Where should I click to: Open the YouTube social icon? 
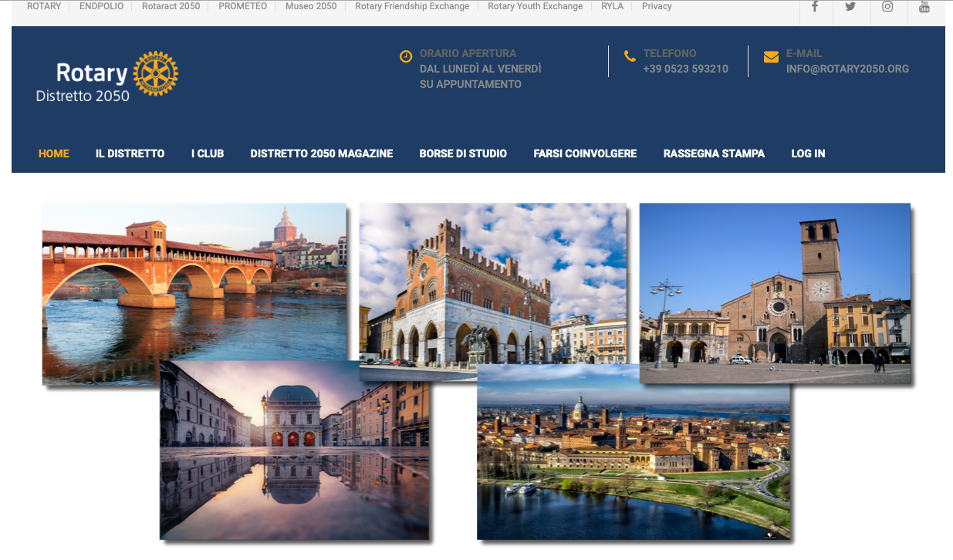[x=924, y=7]
